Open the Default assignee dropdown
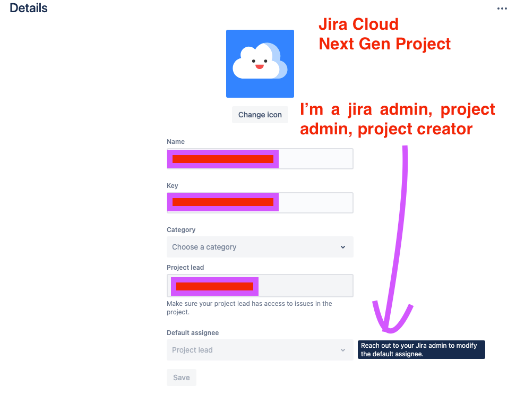Viewport: 516px width, 420px height. pos(260,350)
